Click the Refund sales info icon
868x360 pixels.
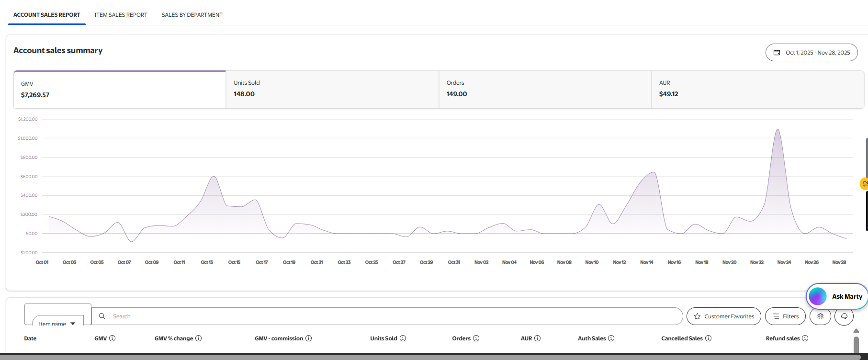click(x=805, y=338)
